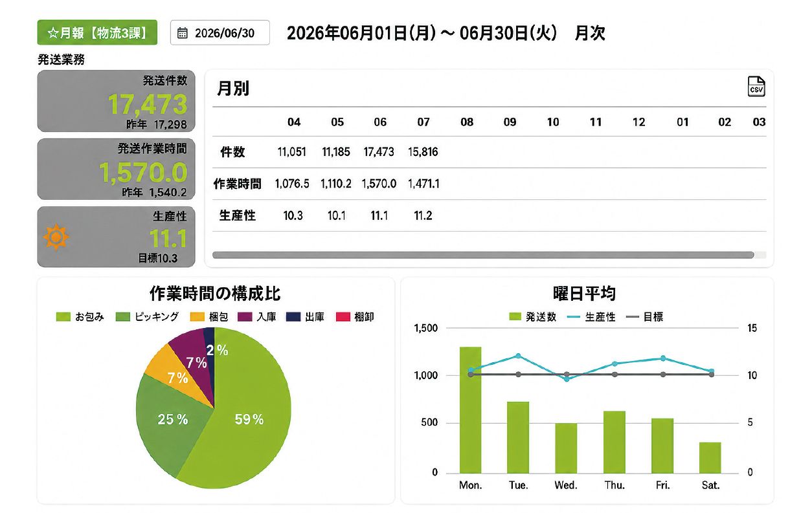Image resolution: width=812 pixels, height=513 pixels.
Task: Click the calendar icon in date field
Action: pos(183,33)
